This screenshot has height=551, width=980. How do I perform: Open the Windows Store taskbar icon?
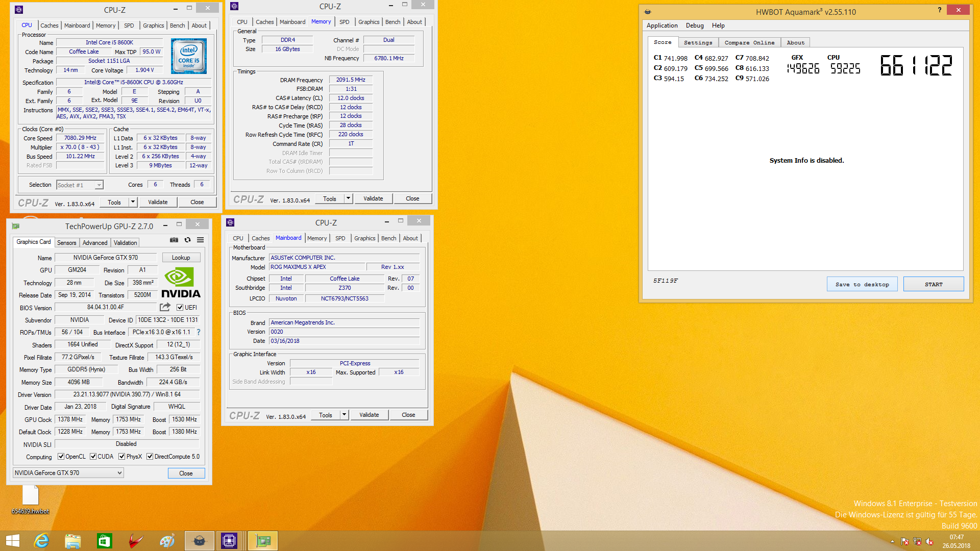point(104,541)
